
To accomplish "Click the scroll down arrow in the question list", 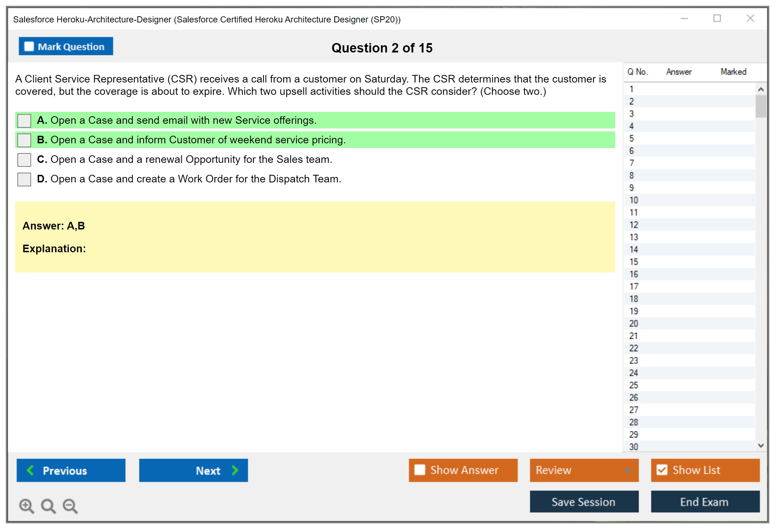I will pyautogui.click(x=761, y=446).
